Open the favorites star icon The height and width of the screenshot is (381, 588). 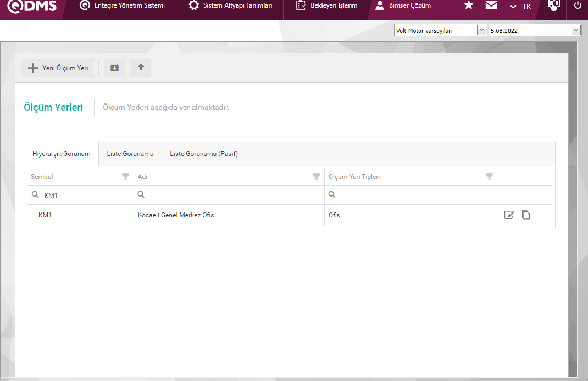[x=468, y=5]
